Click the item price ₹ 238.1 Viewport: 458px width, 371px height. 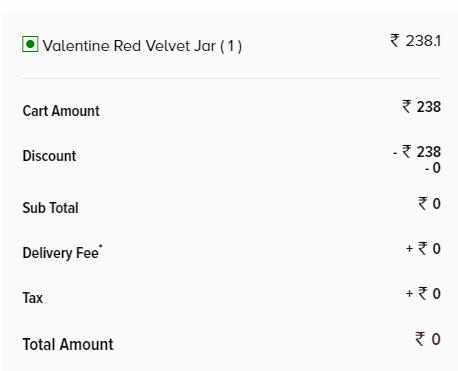[415, 41]
